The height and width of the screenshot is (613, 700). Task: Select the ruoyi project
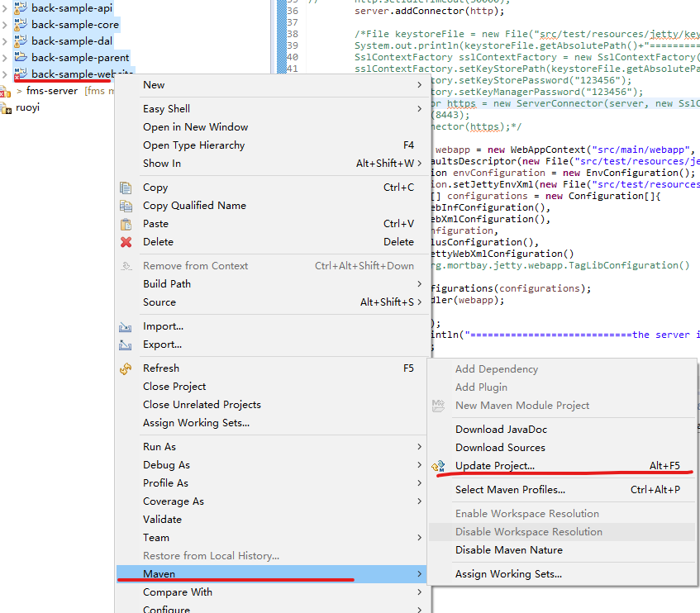tap(27, 107)
